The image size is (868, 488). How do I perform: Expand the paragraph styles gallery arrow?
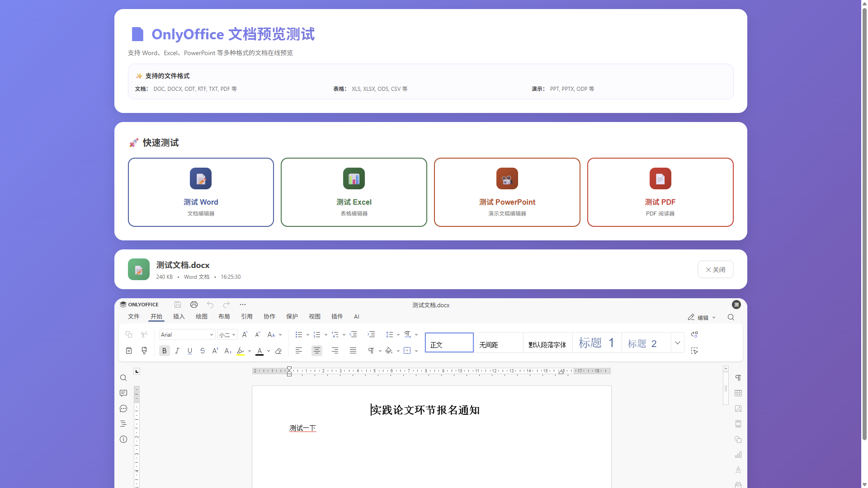click(677, 343)
